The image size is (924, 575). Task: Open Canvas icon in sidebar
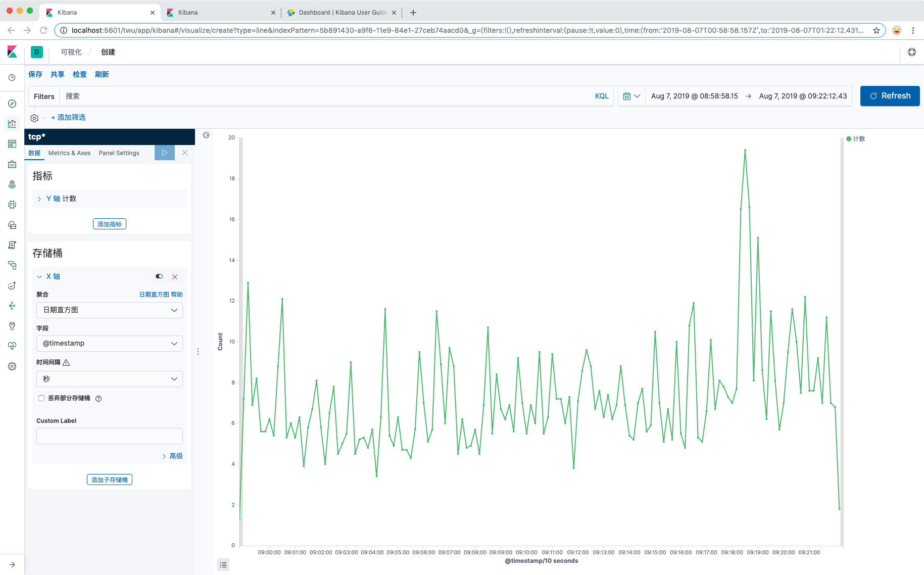(x=12, y=164)
